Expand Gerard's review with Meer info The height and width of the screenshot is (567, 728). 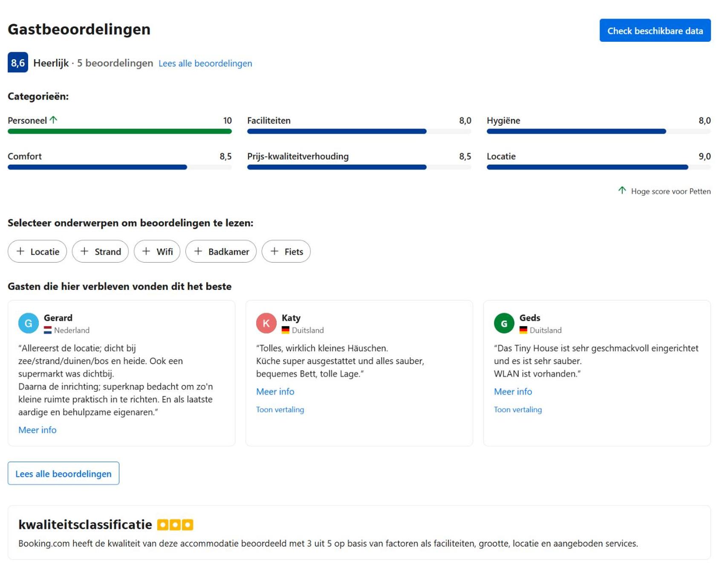(x=38, y=430)
